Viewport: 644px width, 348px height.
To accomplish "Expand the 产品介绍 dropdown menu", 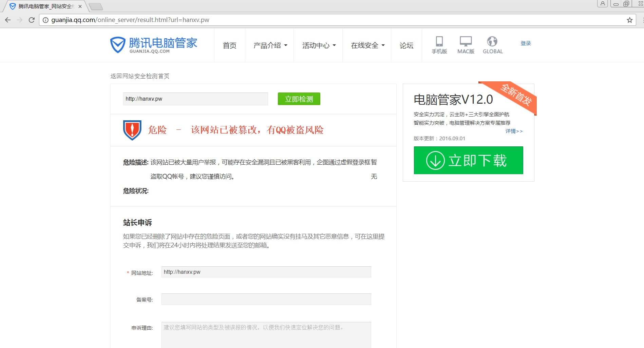I will point(270,45).
